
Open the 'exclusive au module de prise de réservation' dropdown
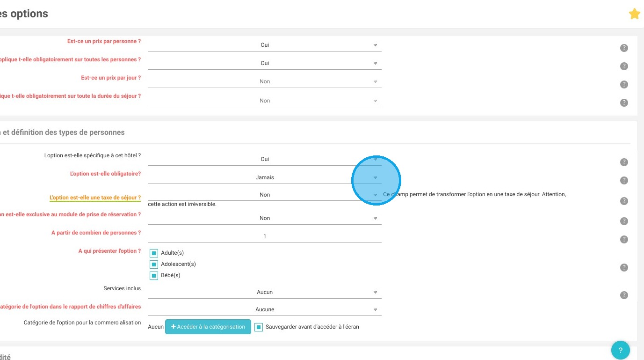265,218
